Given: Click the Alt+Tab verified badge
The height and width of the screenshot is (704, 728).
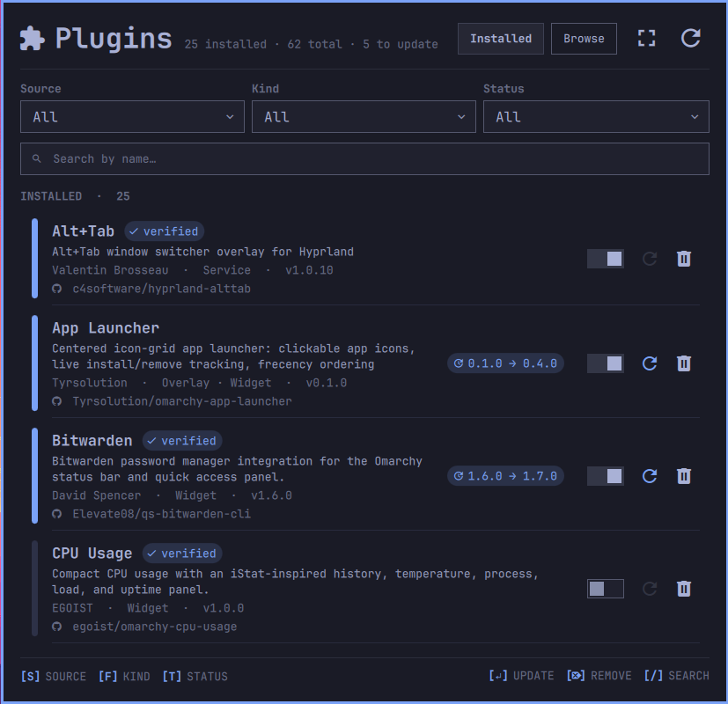Looking at the screenshot, I should pyautogui.click(x=164, y=231).
